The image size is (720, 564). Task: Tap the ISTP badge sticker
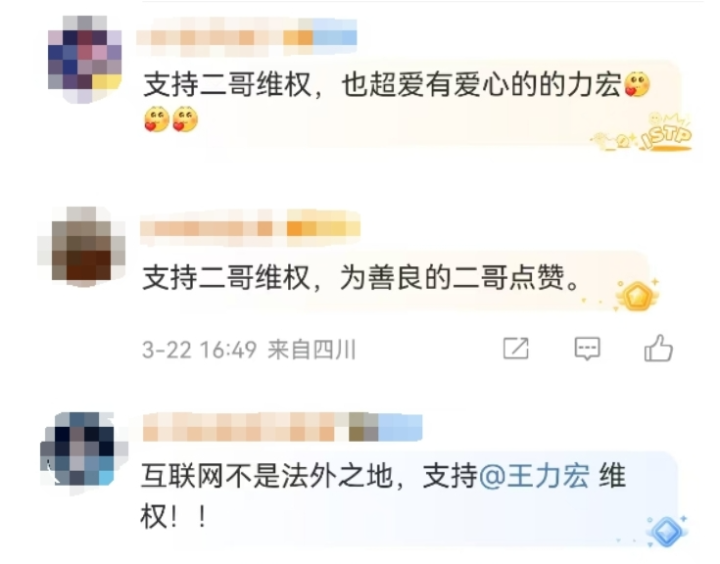(643, 134)
